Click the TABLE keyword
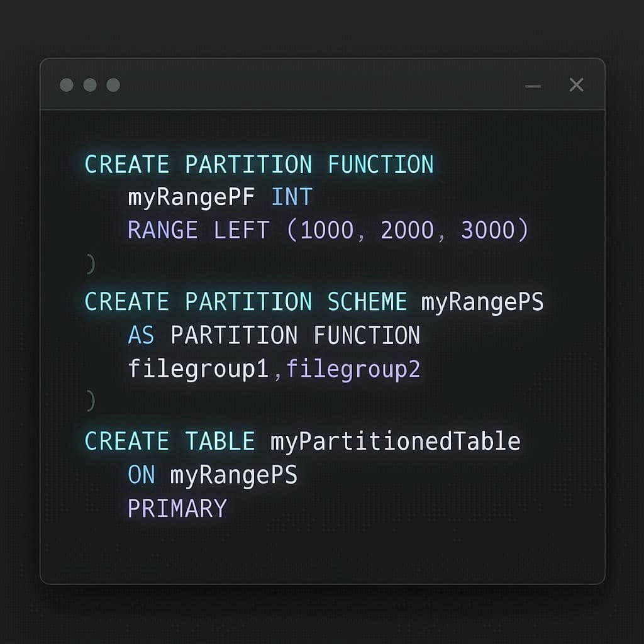The width and height of the screenshot is (644, 644). 220,441
